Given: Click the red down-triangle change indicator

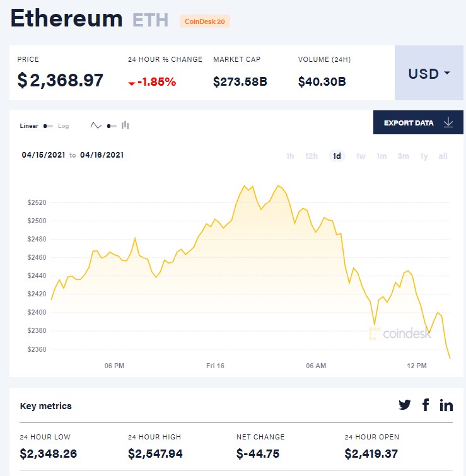Looking at the screenshot, I should click(x=131, y=83).
